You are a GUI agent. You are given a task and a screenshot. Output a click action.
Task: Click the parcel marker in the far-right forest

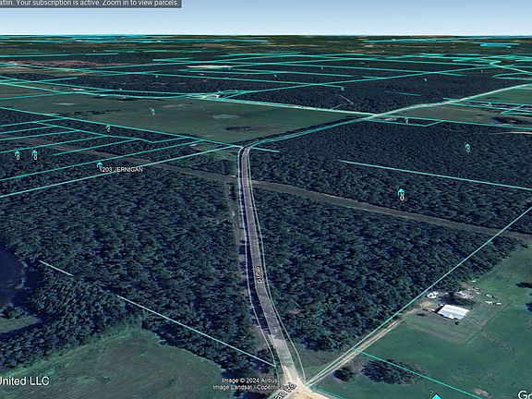tap(467, 147)
